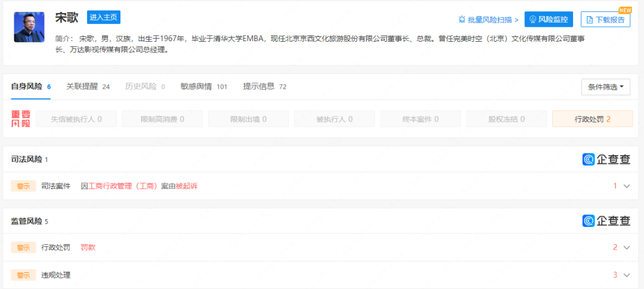Open the 条件筛选 filter dropdown
Image resolution: width=644 pixels, height=289 pixels.
(605, 87)
